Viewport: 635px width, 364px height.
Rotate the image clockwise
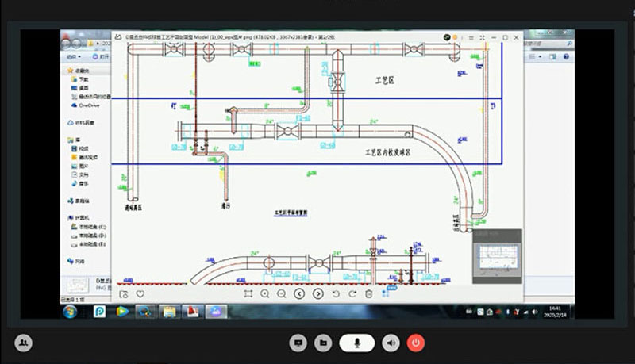(352, 293)
